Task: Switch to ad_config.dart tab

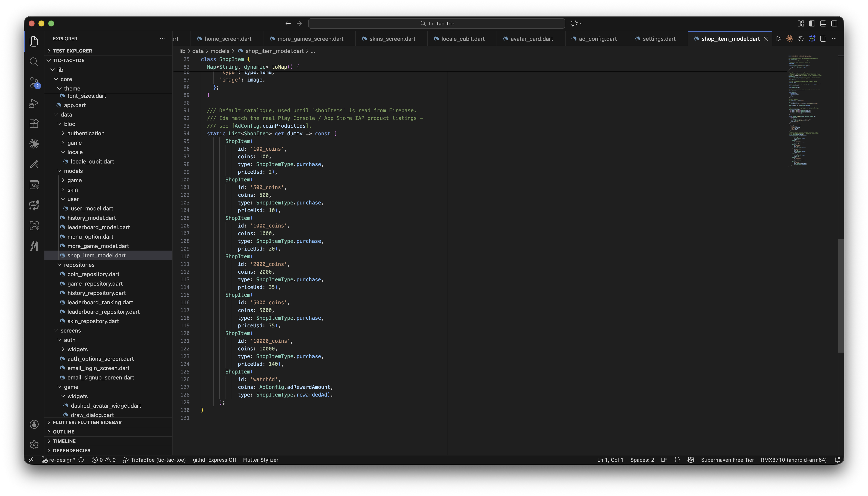Action: (x=598, y=39)
